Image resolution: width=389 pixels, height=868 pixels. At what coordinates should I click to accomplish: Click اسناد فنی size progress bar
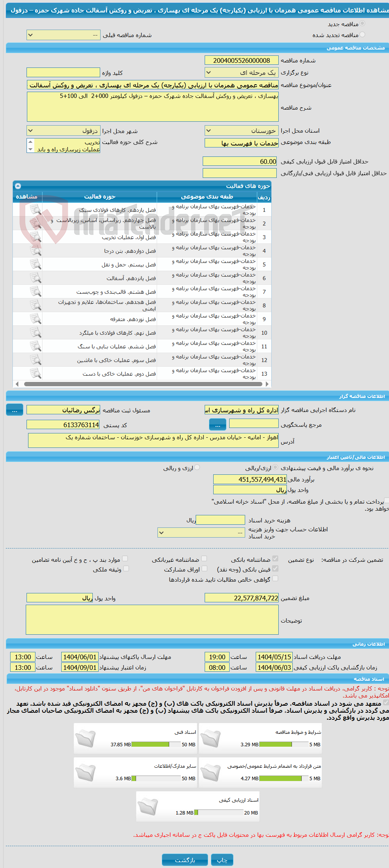[156, 744]
